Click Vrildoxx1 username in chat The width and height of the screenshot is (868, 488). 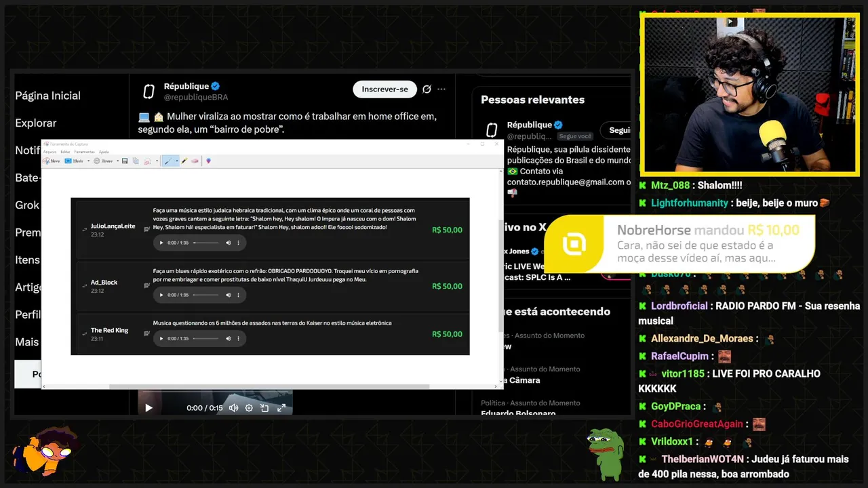point(673,441)
